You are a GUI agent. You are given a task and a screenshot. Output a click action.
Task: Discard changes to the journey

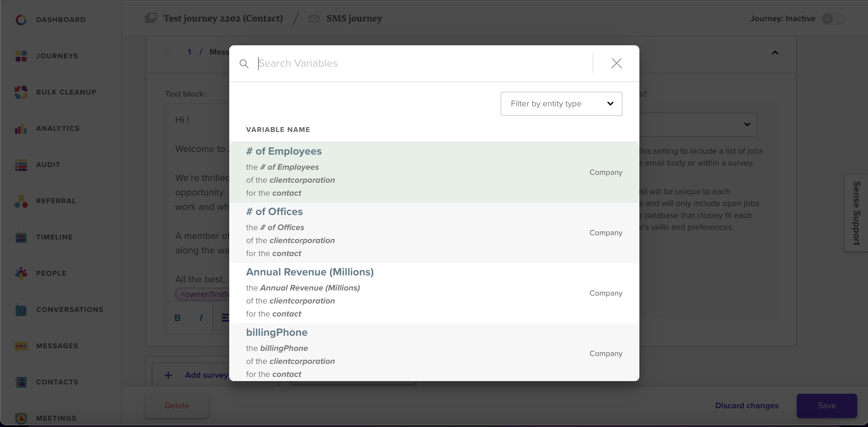pyautogui.click(x=747, y=406)
